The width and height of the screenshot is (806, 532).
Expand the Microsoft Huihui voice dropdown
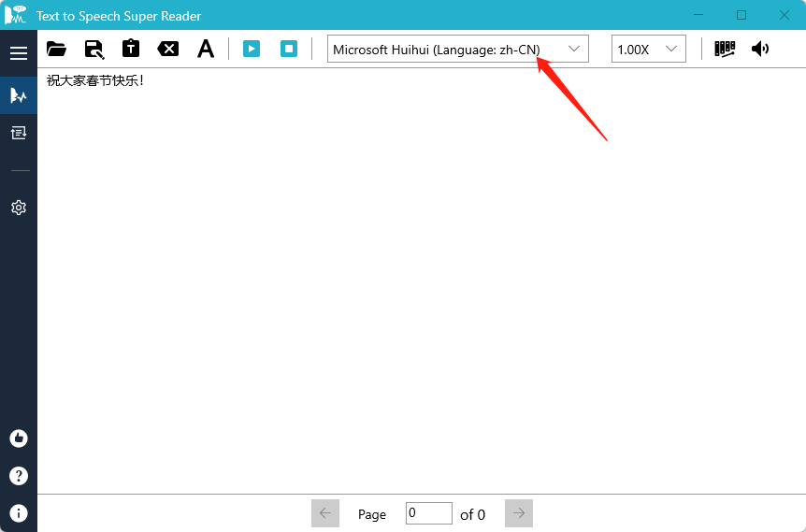[458, 49]
